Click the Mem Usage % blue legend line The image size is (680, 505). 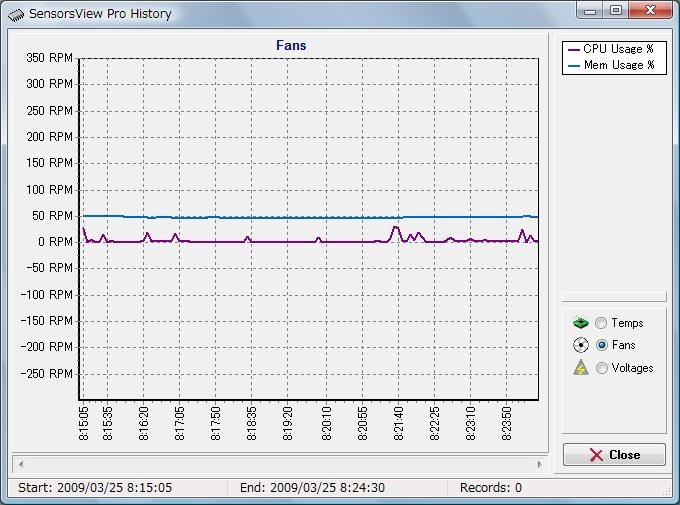[573, 66]
